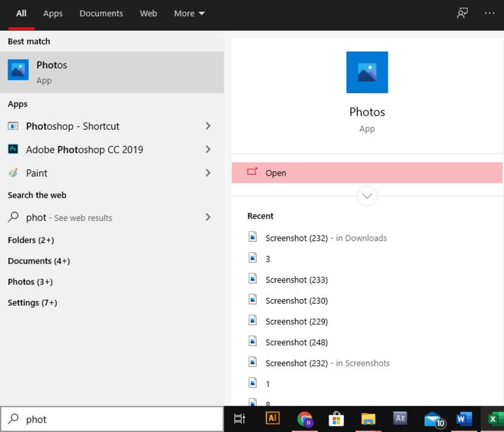Click the search feedback person icon
Viewport: 504px width, 432px height.
pos(462,13)
